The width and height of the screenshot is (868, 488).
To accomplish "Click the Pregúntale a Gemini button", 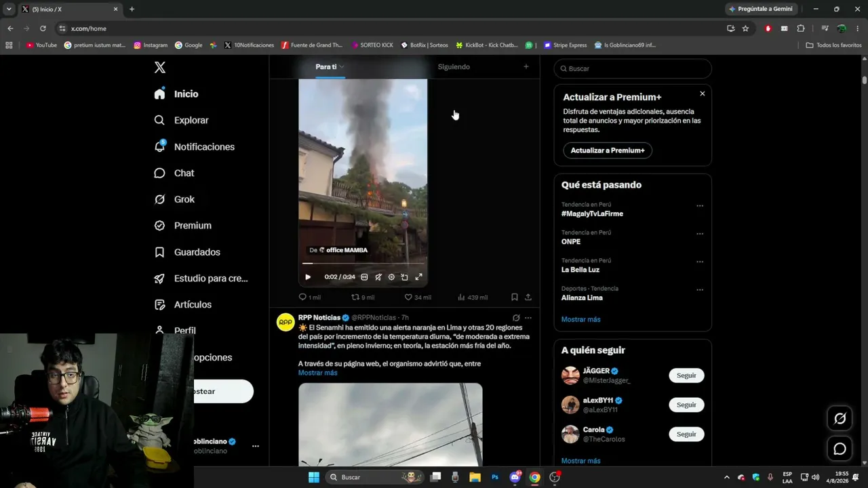I will coord(760,9).
